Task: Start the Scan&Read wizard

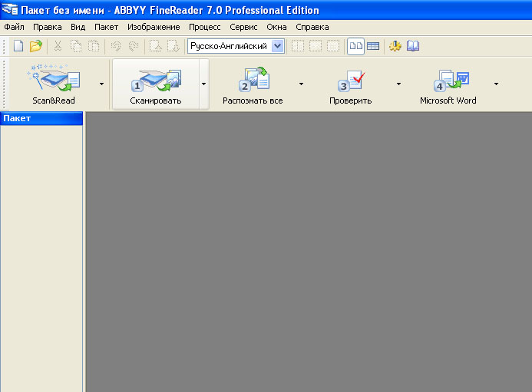Action: click(54, 84)
